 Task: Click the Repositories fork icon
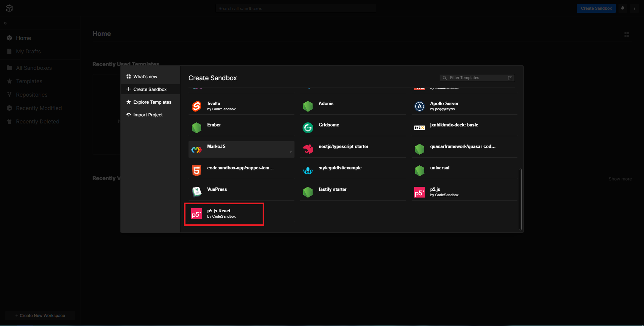point(9,95)
